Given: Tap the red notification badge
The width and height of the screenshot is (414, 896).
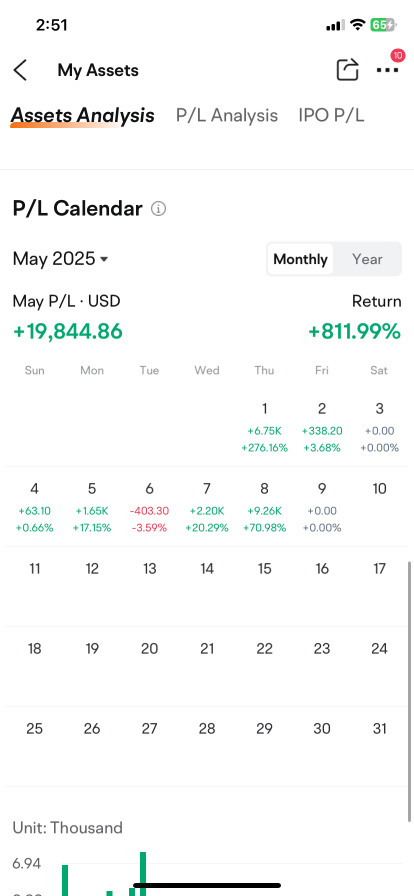Looking at the screenshot, I should [x=397, y=55].
